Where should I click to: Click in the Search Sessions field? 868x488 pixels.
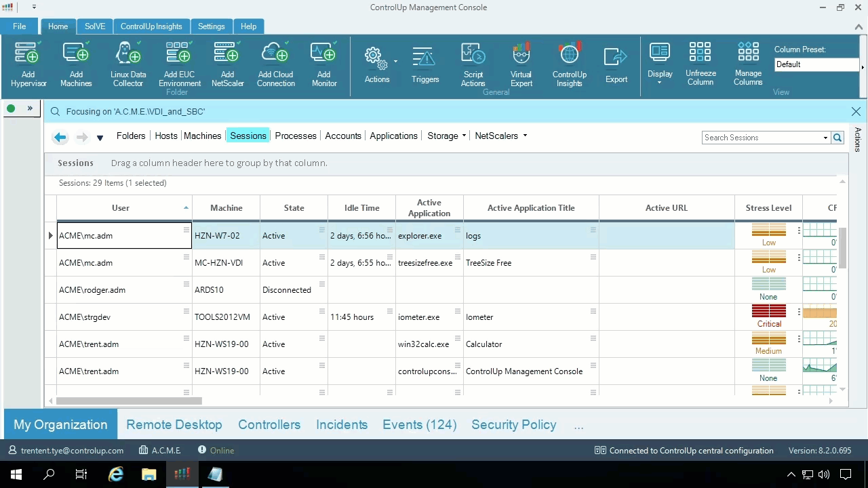(761, 138)
